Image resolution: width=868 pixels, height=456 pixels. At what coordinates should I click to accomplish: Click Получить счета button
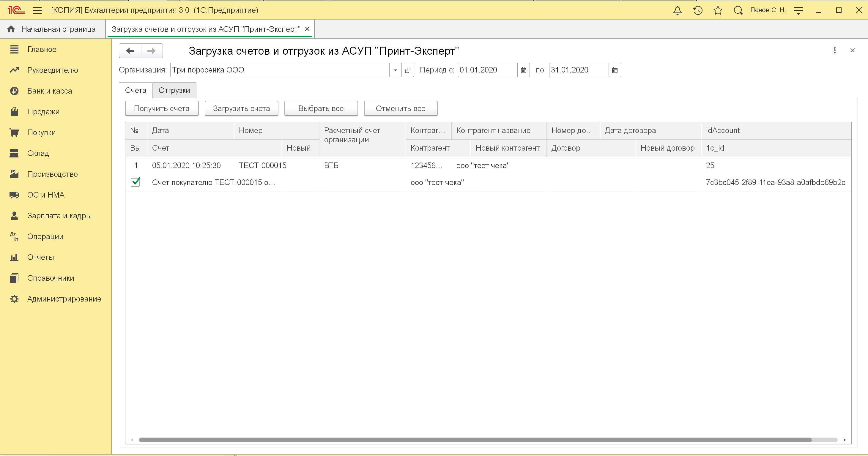click(162, 108)
